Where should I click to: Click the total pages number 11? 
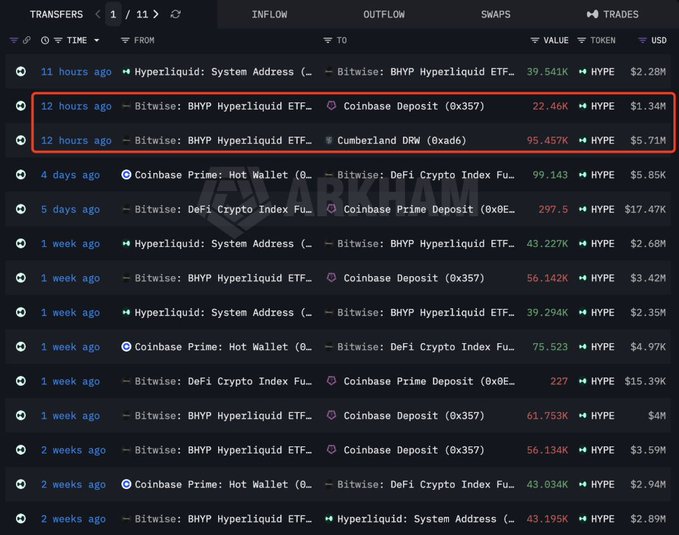[142, 14]
